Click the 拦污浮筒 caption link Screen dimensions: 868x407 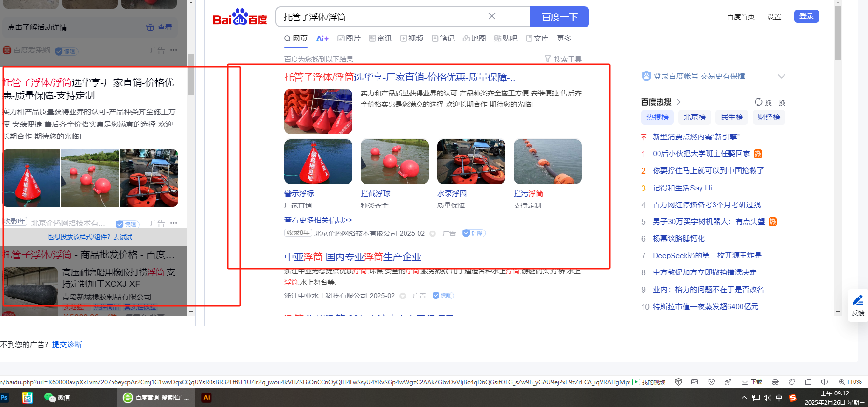tap(528, 194)
